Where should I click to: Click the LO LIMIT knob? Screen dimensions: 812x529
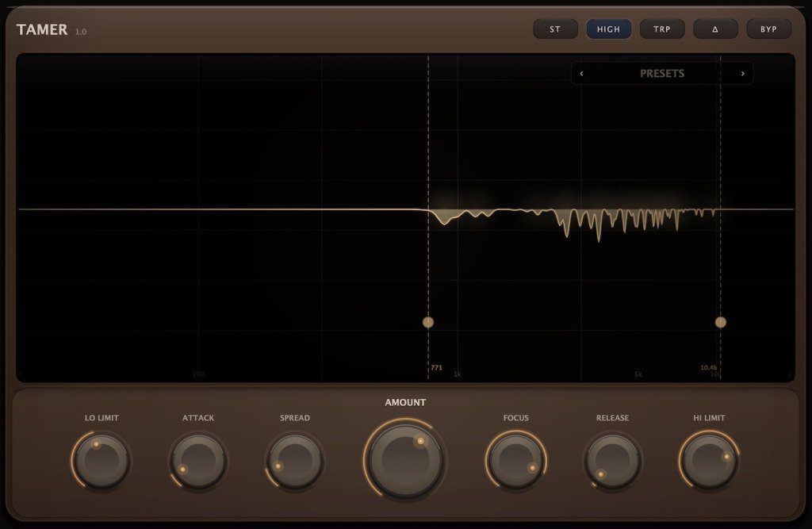click(x=99, y=460)
